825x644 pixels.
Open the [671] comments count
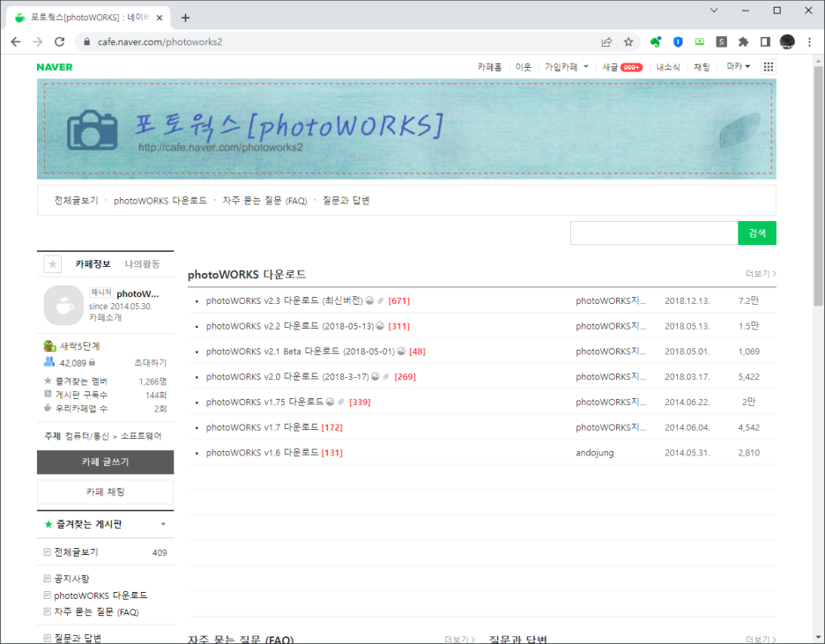click(x=398, y=300)
